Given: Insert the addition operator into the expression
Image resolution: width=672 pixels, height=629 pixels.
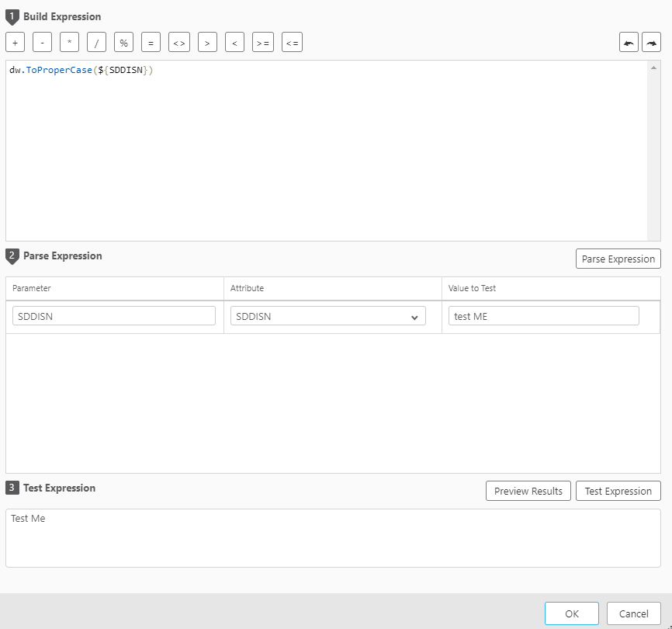Looking at the screenshot, I should [x=15, y=42].
